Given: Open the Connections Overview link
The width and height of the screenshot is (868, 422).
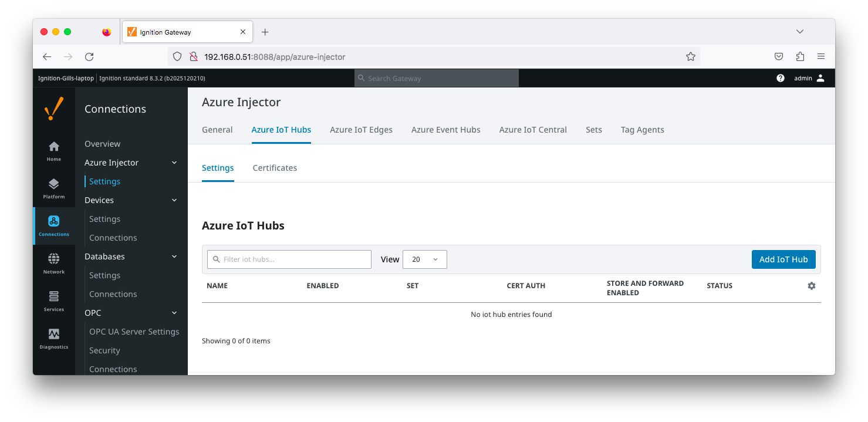Looking at the screenshot, I should tap(102, 144).
